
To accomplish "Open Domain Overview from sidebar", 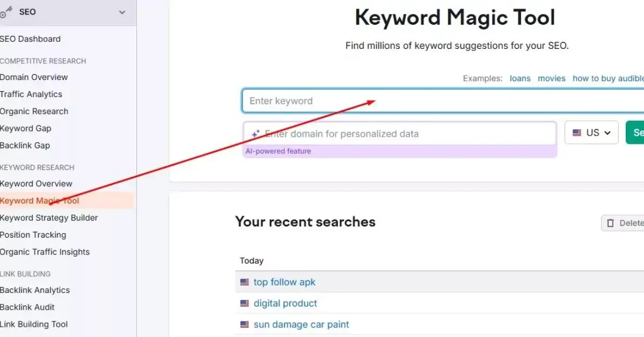I will 34,77.
